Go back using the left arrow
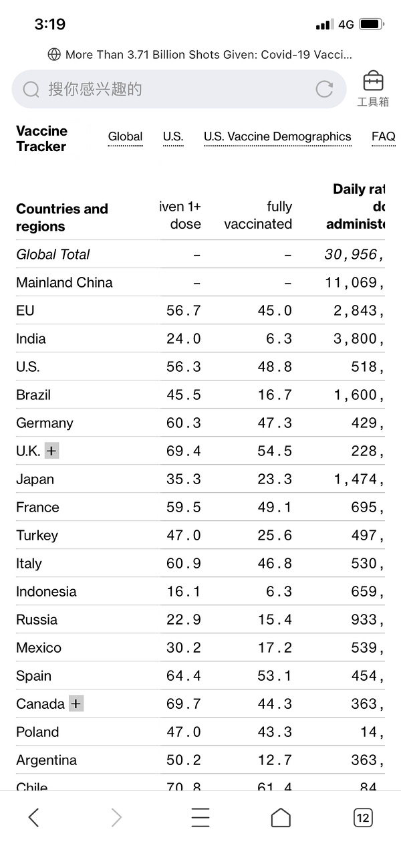 click(34, 817)
